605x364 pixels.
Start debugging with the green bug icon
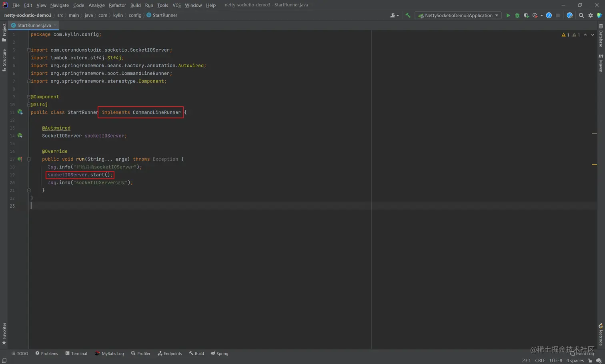517,15
